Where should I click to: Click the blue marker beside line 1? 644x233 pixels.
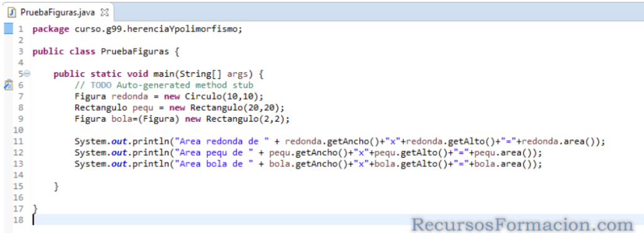8,29
